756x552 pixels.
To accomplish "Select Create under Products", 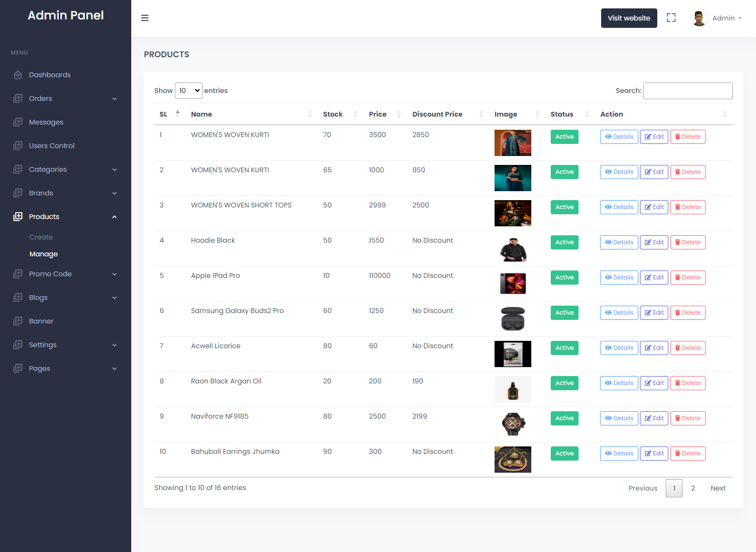I will click(41, 237).
